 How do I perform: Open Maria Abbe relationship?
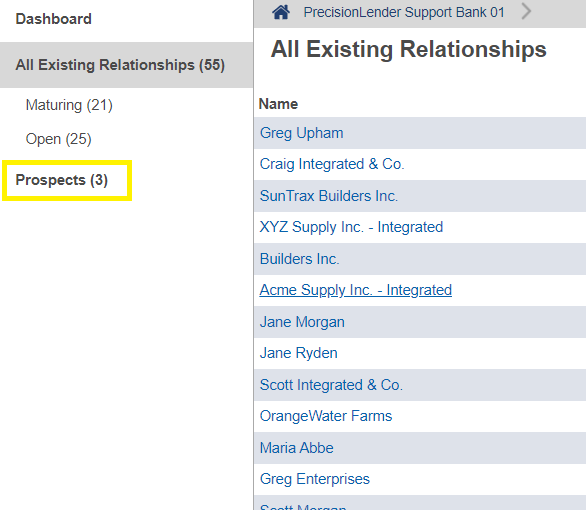click(296, 448)
